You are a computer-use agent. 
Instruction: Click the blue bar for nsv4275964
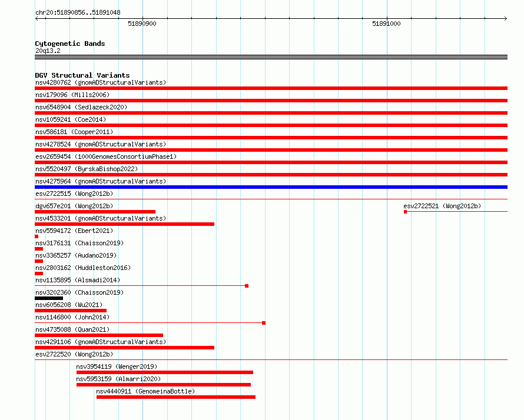point(271,187)
